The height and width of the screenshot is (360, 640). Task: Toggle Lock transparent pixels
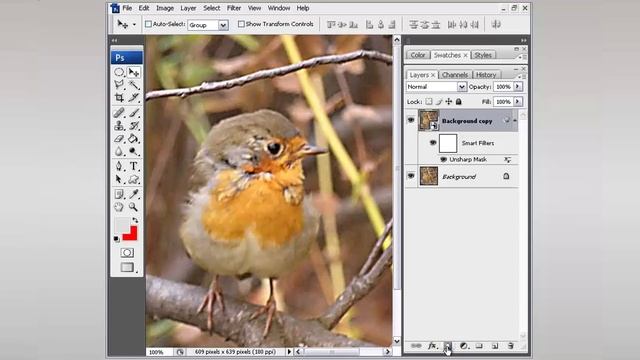click(429, 102)
